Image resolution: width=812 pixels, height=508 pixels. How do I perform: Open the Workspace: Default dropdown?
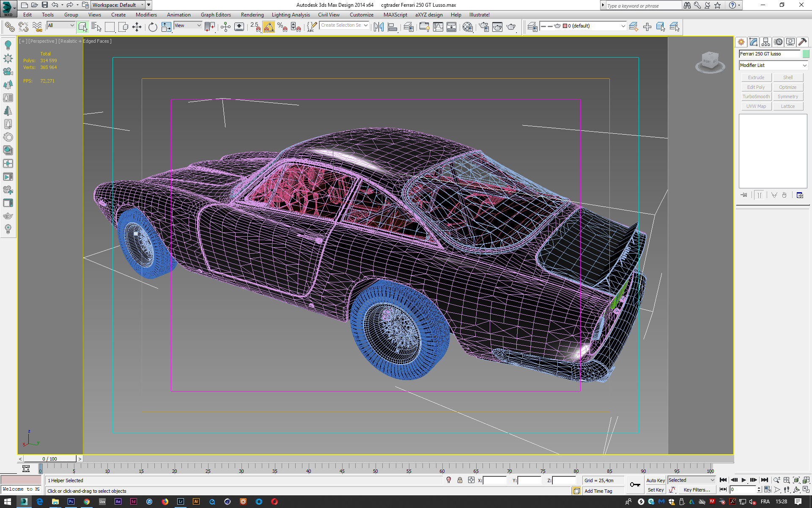coord(118,5)
